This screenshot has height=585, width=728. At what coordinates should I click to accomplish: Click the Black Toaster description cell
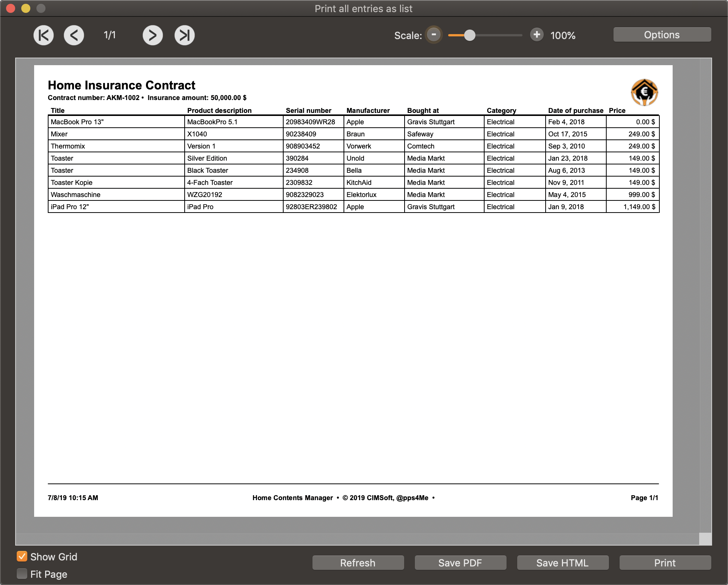click(x=234, y=170)
